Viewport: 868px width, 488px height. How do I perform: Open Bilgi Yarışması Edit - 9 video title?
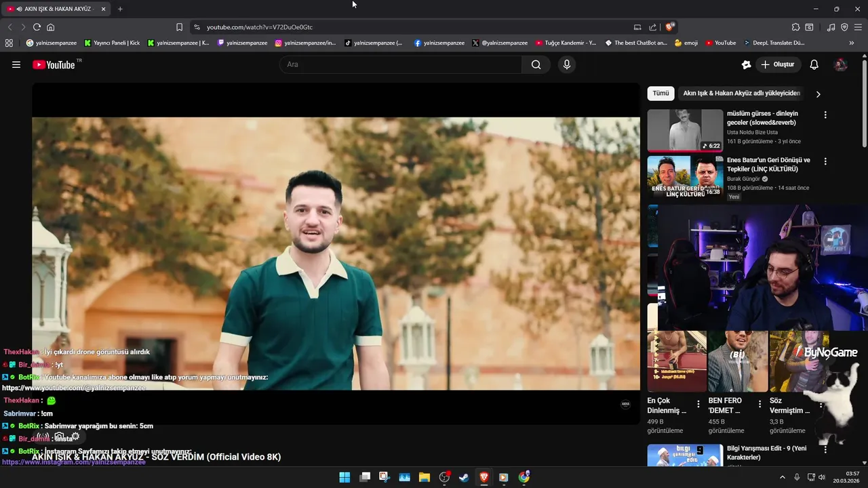(766, 453)
